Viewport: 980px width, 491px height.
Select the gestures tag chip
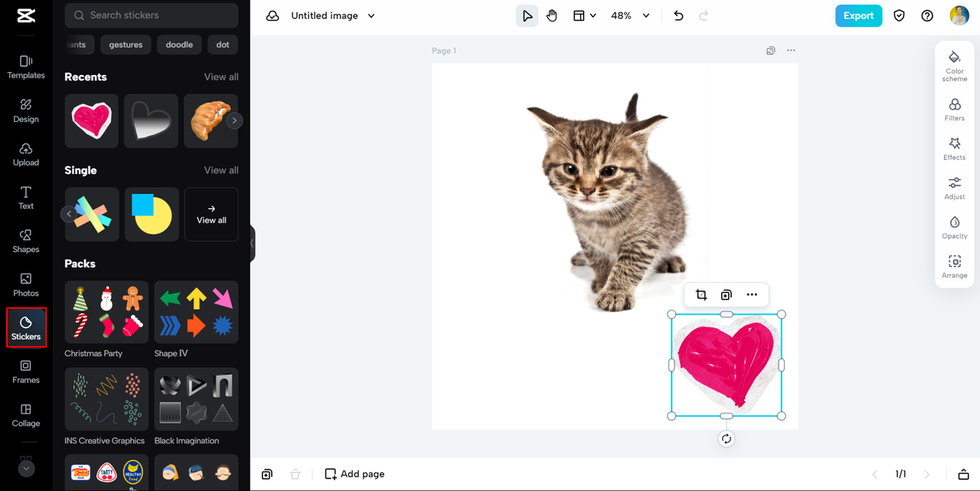[126, 44]
